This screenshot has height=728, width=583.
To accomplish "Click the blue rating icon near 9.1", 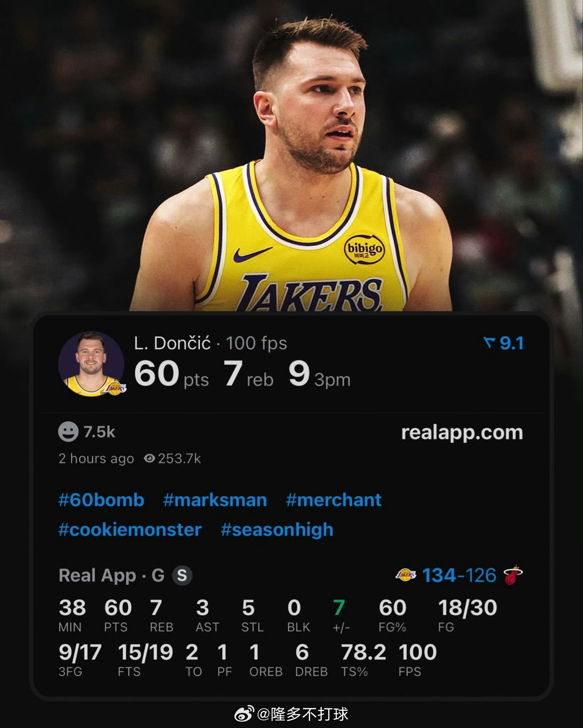I will [x=490, y=343].
